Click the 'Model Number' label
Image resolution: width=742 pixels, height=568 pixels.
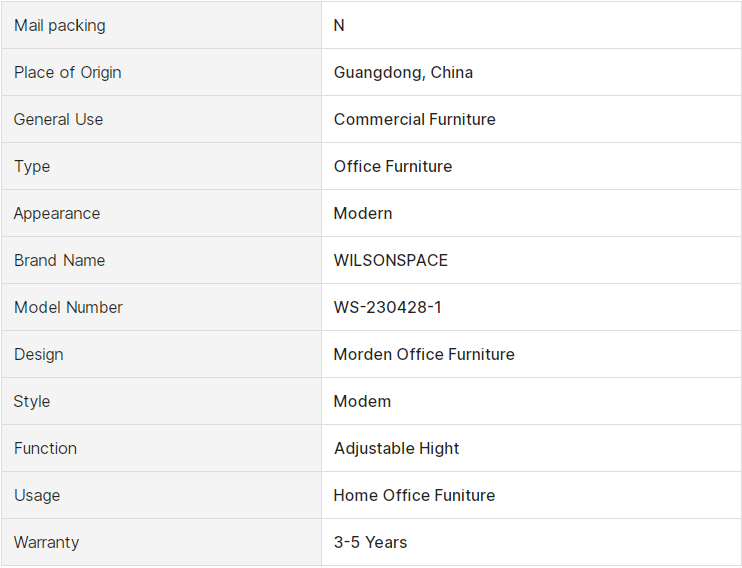coord(68,307)
